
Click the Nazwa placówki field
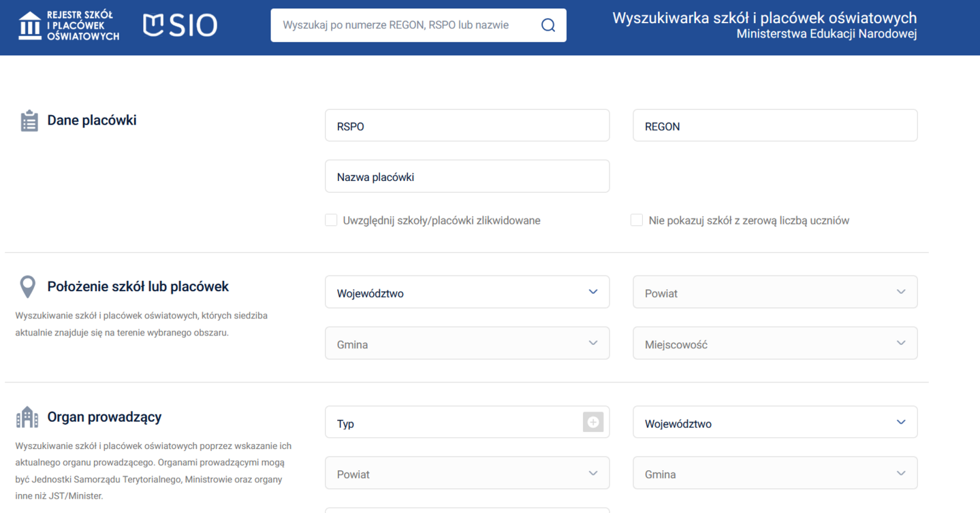[x=467, y=177]
